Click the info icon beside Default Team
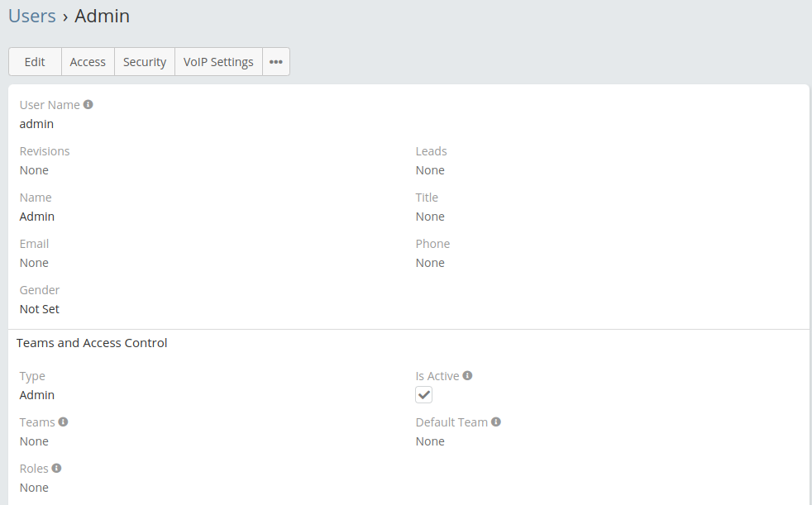 [x=496, y=422]
